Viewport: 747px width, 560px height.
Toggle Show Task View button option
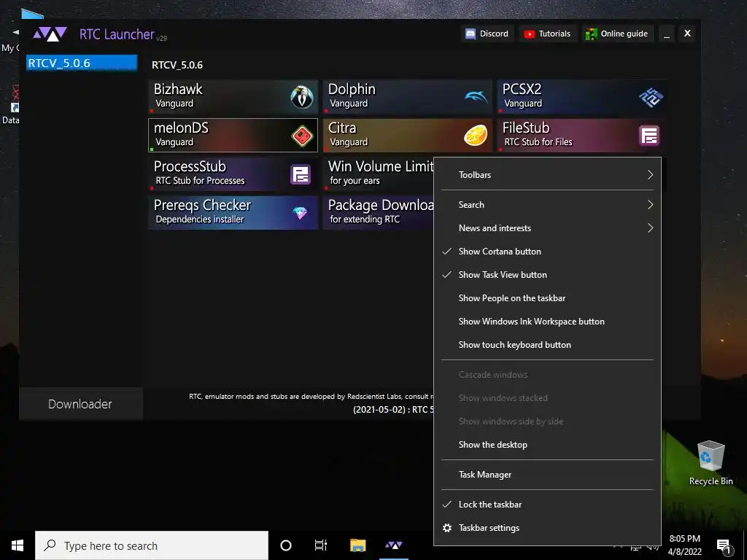click(547, 275)
